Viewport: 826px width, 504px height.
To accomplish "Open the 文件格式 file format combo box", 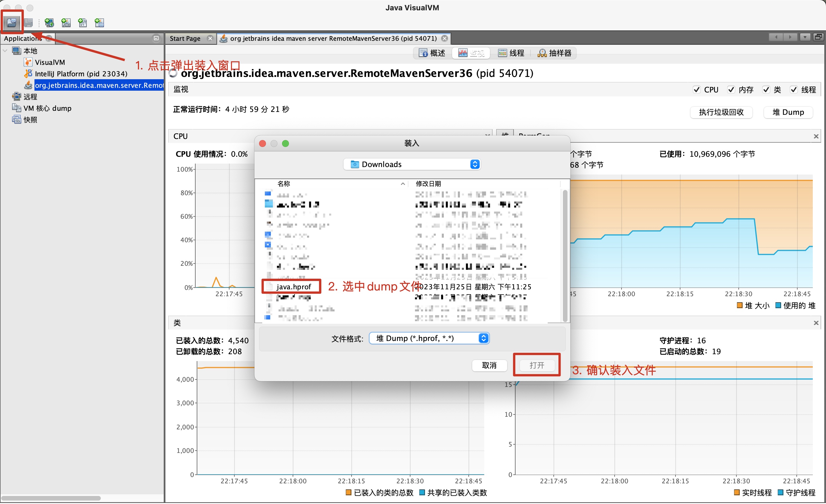I will coord(429,338).
